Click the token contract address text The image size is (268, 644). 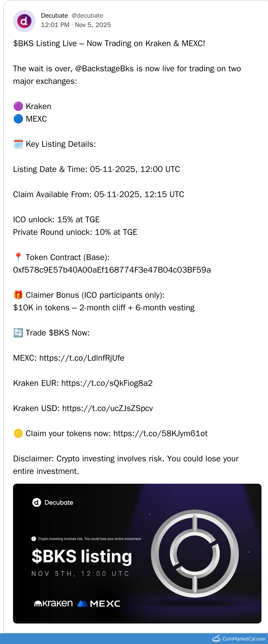click(x=112, y=270)
